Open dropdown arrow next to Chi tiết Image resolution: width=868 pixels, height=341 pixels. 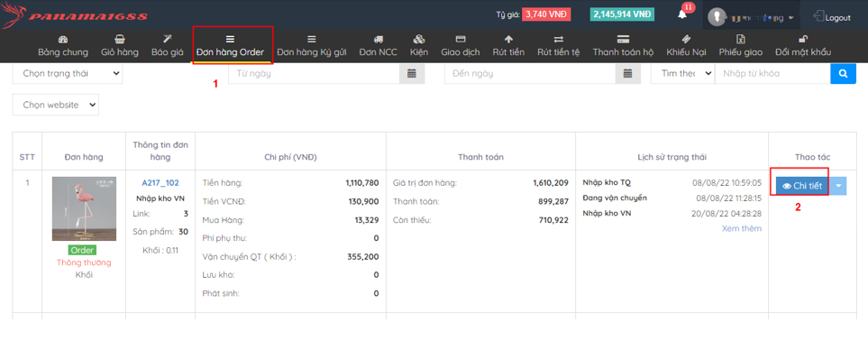(838, 186)
